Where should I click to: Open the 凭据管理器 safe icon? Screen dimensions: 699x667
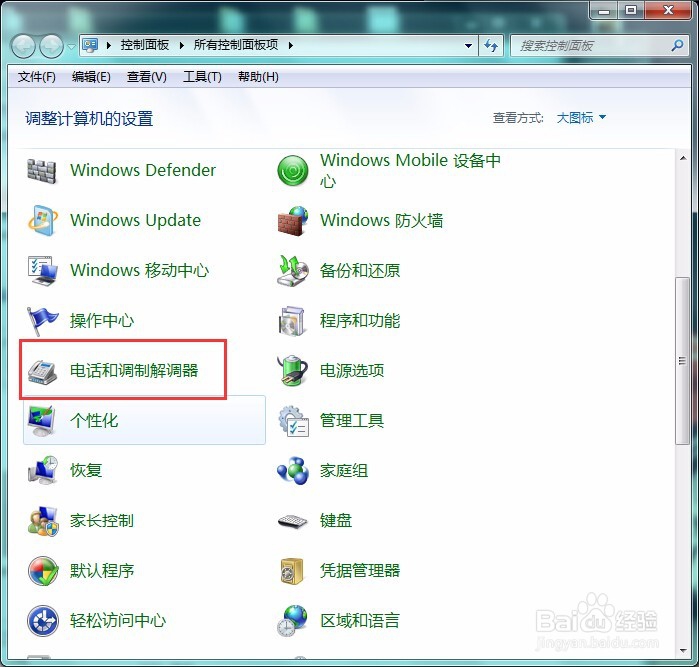[x=292, y=571]
